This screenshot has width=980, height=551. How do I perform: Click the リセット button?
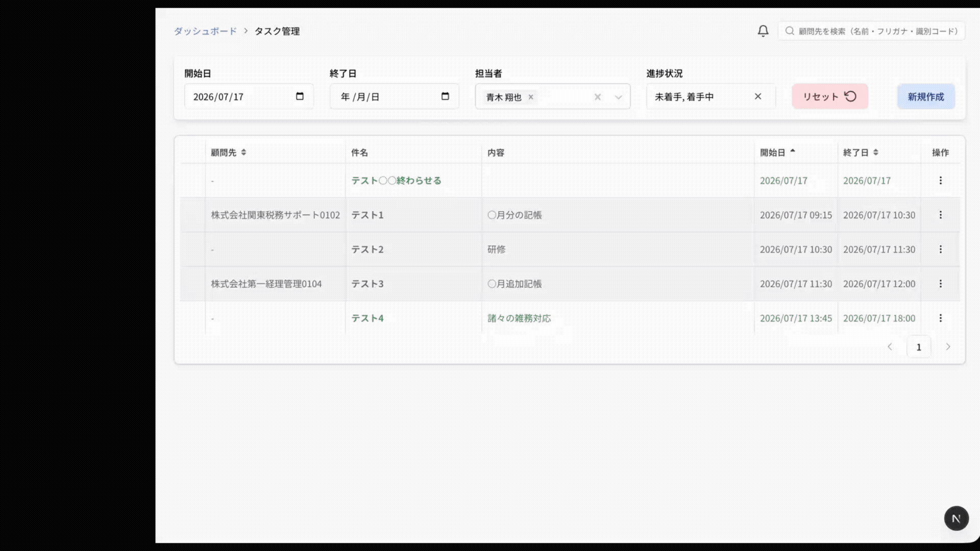click(830, 96)
